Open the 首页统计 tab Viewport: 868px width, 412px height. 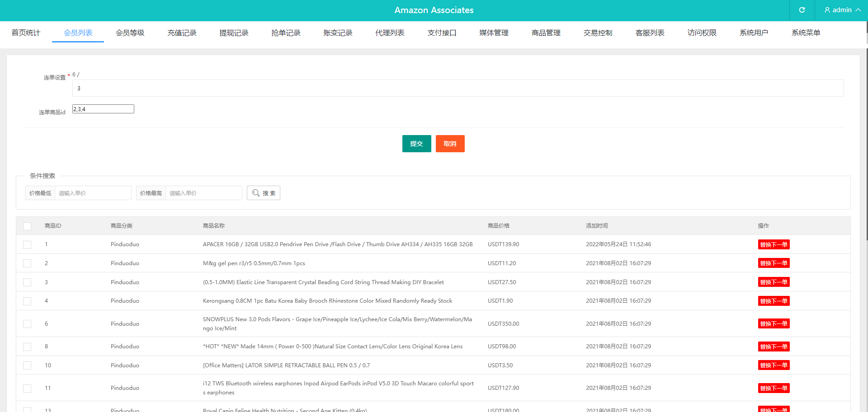tap(26, 33)
